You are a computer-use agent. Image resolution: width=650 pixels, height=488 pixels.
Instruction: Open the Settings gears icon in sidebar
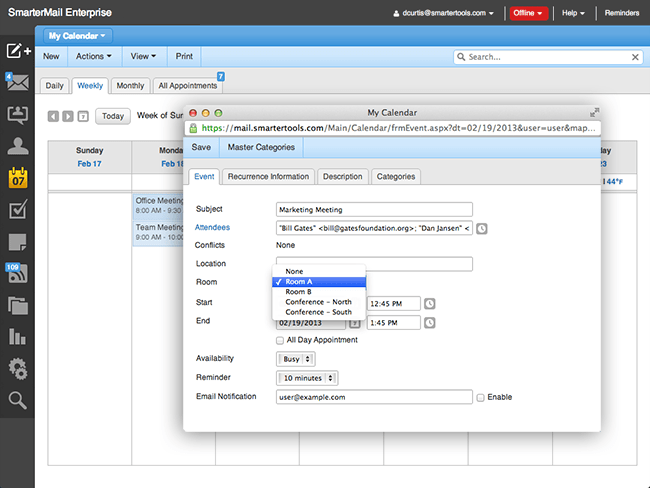click(18, 369)
